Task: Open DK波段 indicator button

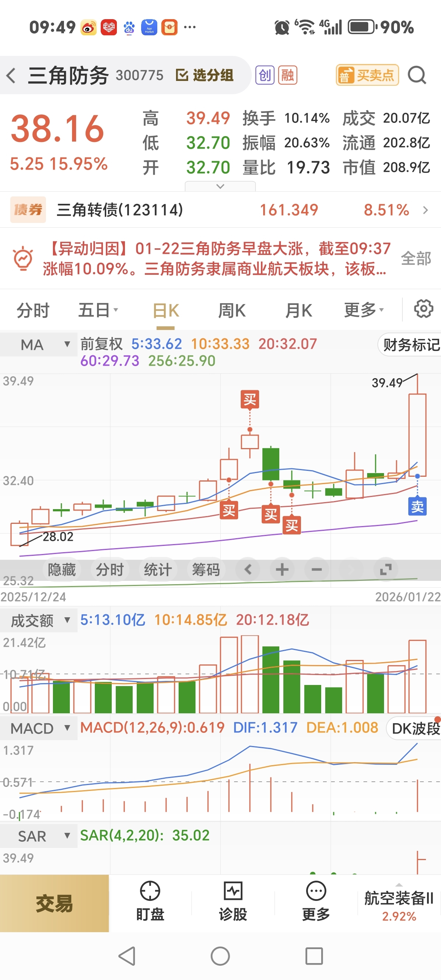Action: tap(414, 728)
